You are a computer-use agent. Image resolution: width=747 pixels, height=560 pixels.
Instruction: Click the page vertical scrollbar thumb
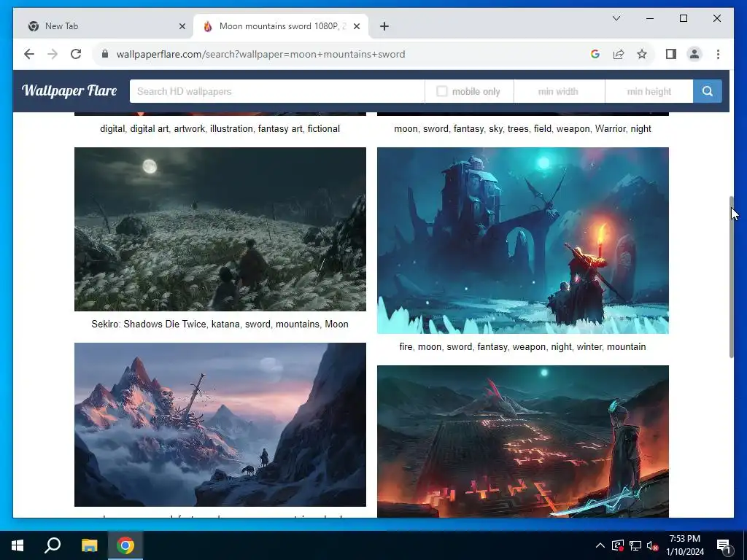[731, 276]
